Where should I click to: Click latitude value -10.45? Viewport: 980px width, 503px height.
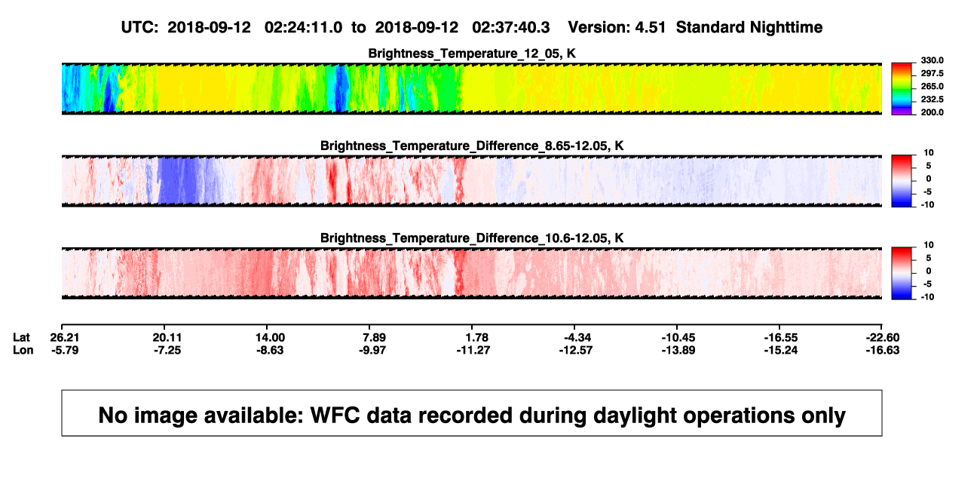(677, 336)
